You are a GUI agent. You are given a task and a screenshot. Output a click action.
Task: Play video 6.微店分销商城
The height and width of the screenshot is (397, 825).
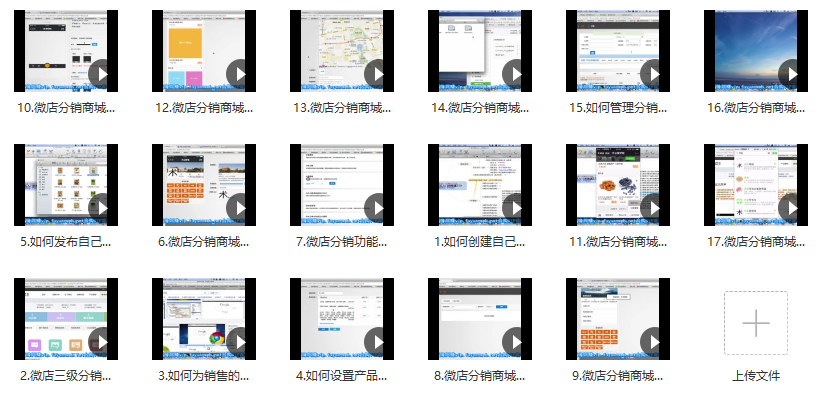[x=239, y=208]
